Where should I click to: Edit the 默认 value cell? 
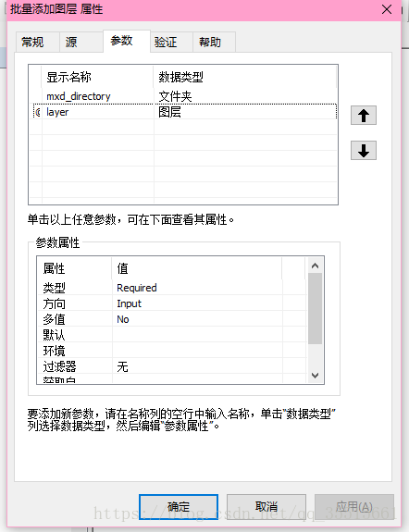[197, 335]
